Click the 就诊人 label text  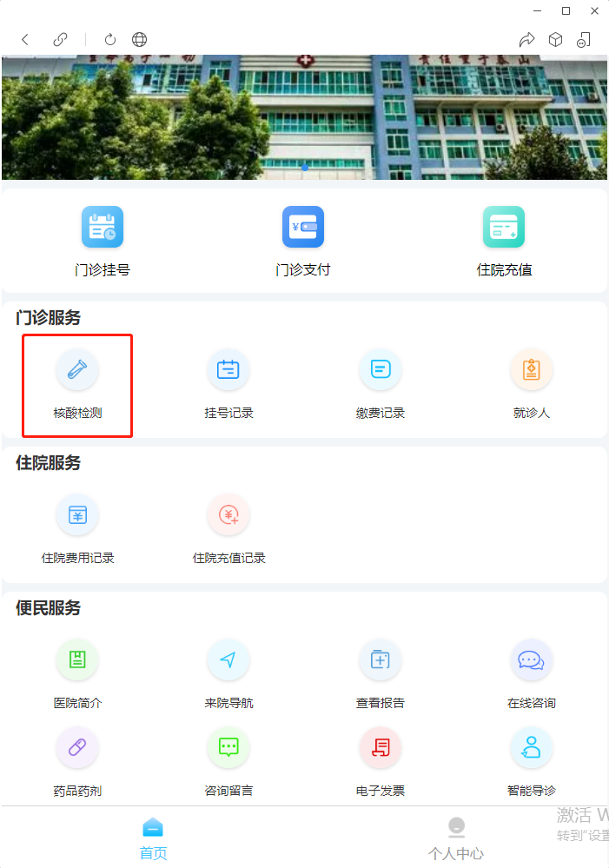(x=532, y=413)
